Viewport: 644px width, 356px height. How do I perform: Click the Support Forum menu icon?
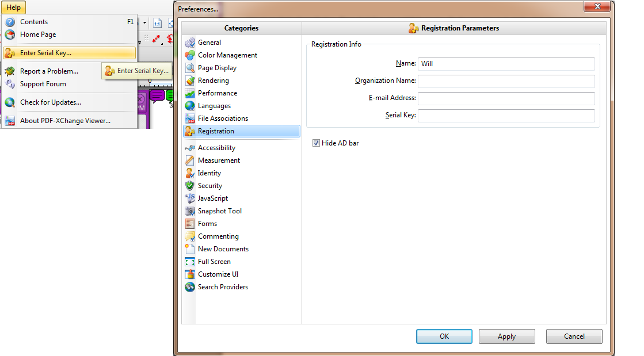[x=10, y=84]
